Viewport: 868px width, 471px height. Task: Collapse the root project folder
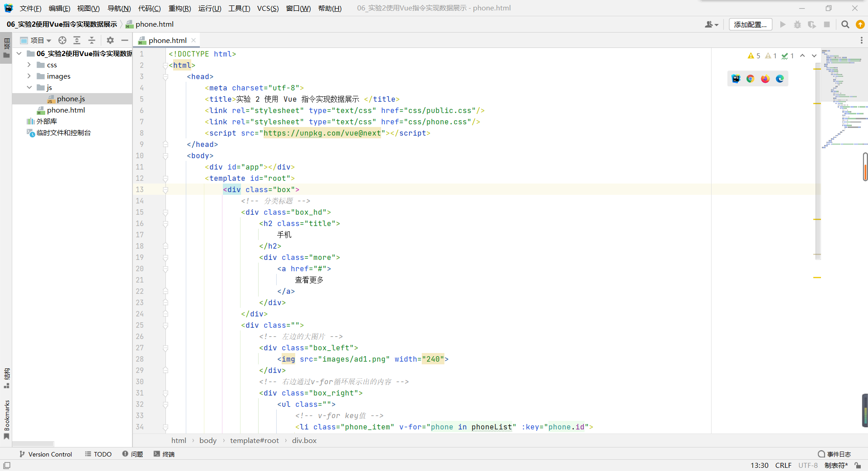(19, 53)
